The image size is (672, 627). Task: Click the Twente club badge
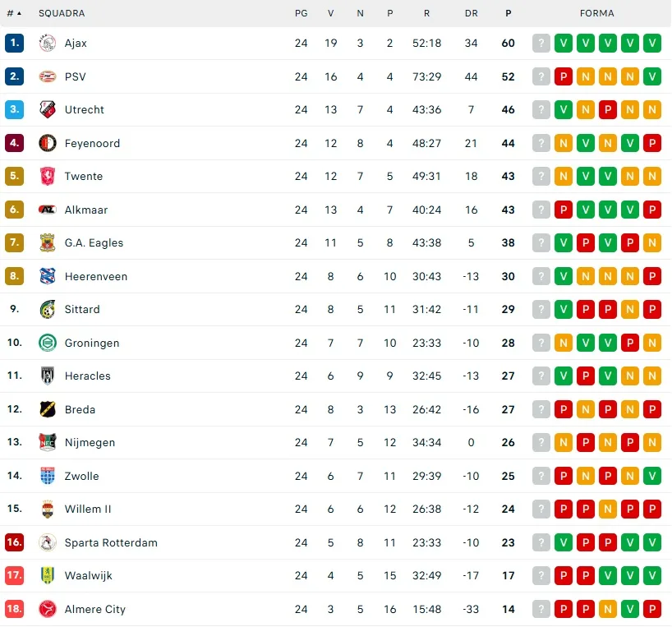pos(47,176)
